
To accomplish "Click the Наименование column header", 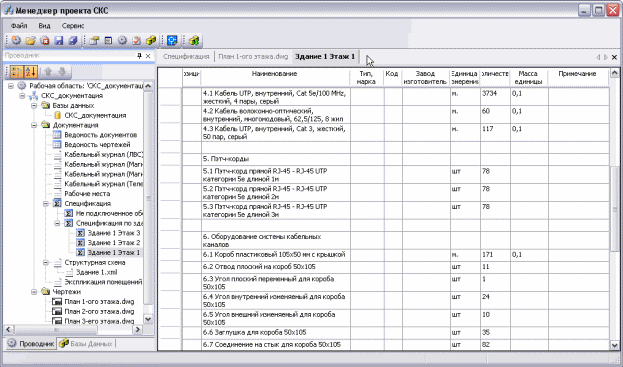I will pos(275,74).
